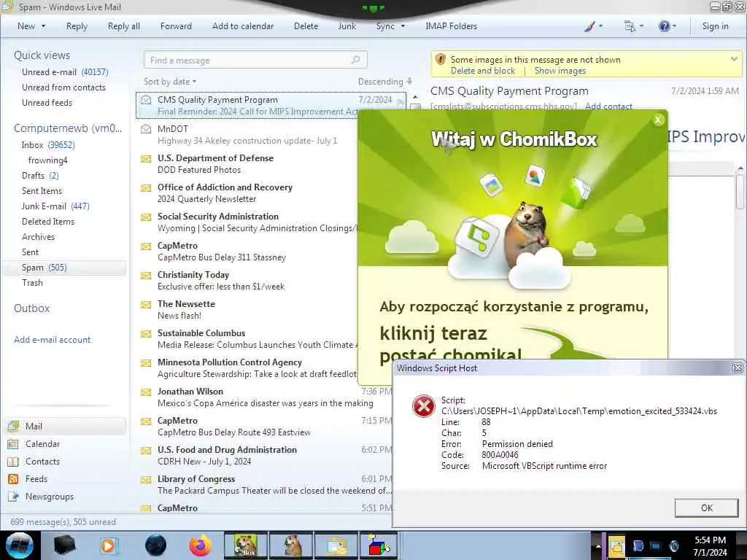Collapse the Quick views section
The width and height of the screenshot is (747, 560).
pyautogui.click(x=42, y=55)
